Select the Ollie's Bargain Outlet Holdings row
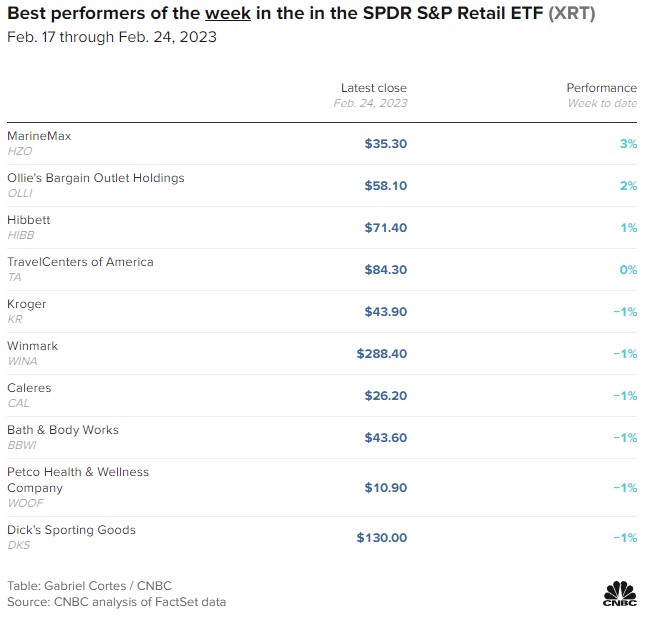This screenshot has width=646, height=617. click(96, 178)
